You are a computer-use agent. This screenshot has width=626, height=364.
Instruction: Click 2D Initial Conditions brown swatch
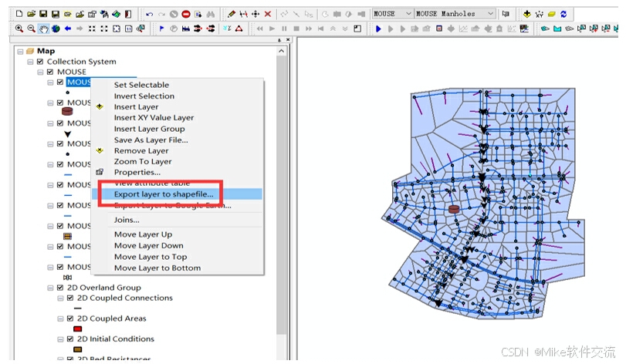click(78, 349)
